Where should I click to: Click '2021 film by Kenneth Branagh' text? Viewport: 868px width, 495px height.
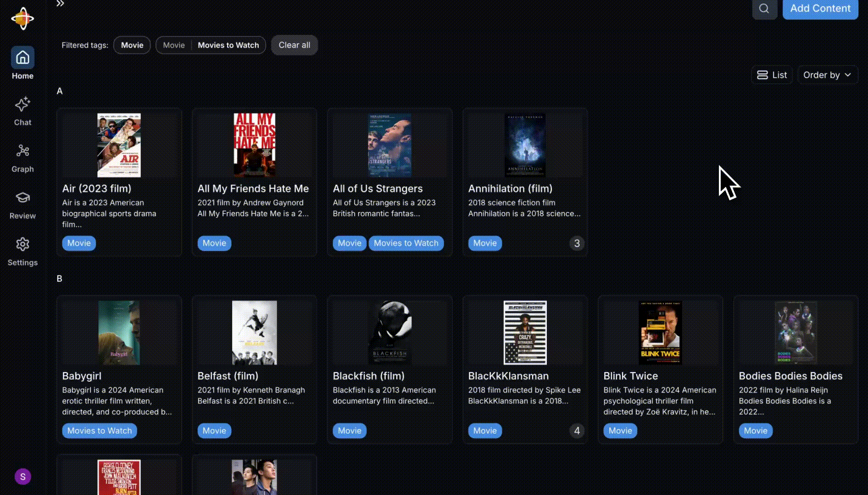tap(251, 390)
